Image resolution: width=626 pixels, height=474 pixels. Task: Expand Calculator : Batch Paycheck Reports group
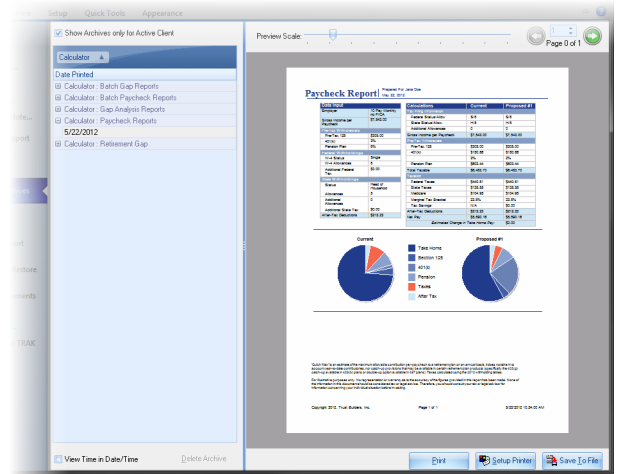click(59, 98)
